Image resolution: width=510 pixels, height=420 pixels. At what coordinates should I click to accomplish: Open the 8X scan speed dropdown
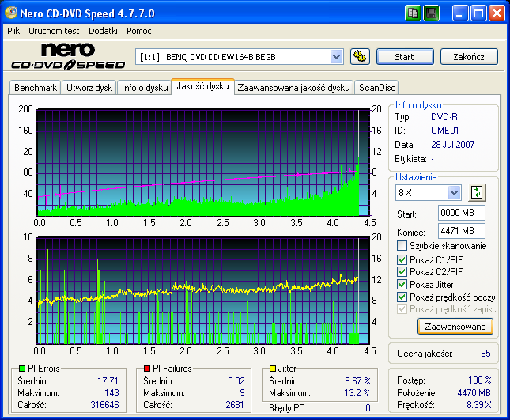click(454, 192)
